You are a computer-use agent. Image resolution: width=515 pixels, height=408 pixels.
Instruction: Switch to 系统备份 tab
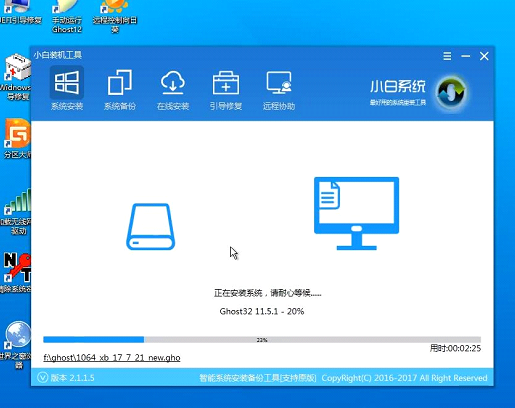[x=120, y=89]
